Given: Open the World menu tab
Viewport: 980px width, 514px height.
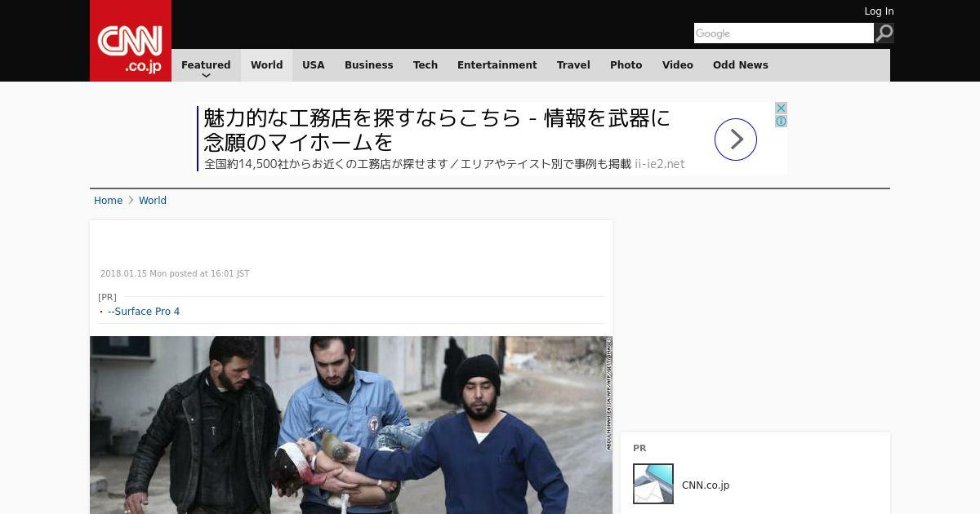Looking at the screenshot, I should (266, 65).
